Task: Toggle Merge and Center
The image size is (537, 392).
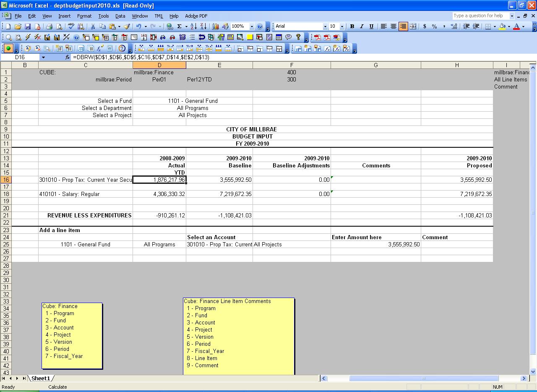Action: point(413,26)
